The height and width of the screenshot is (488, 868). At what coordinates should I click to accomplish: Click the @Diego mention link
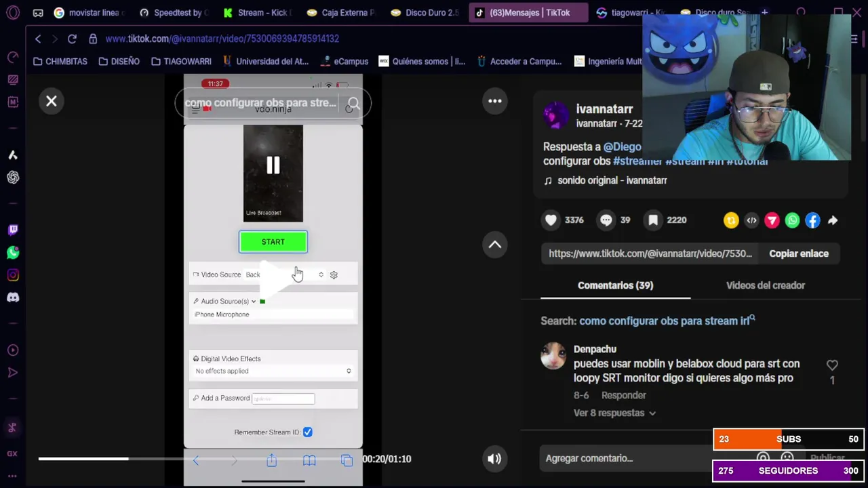(622, 146)
